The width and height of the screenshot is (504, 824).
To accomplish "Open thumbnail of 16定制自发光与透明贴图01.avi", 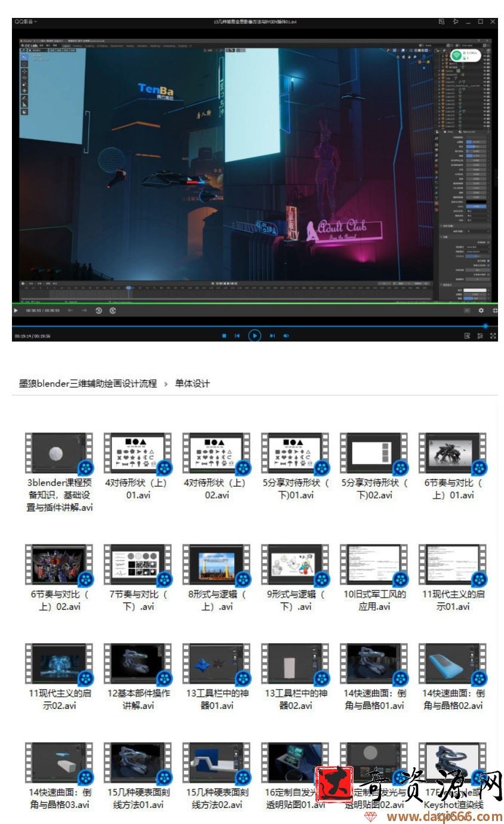I will click(295, 762).
